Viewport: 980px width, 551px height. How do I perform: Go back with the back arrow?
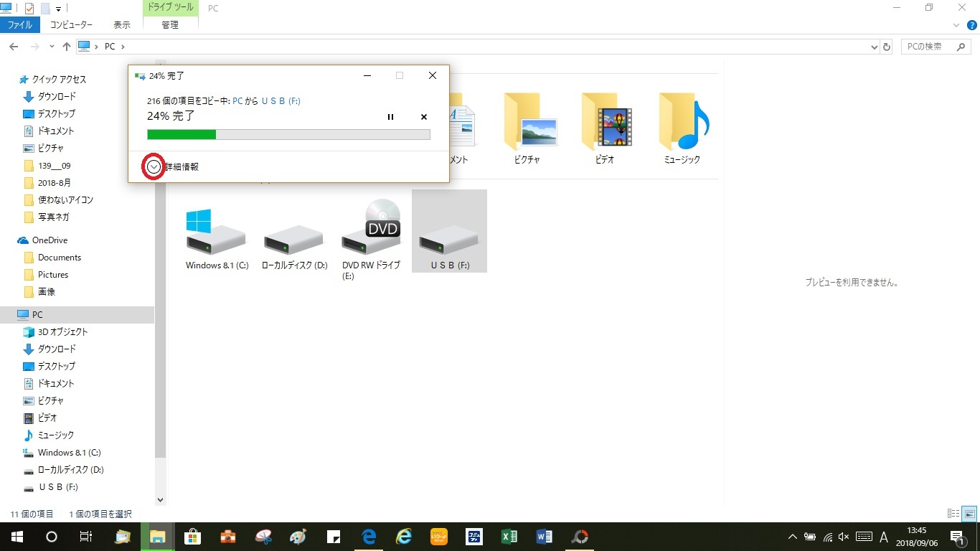[14, 47]
